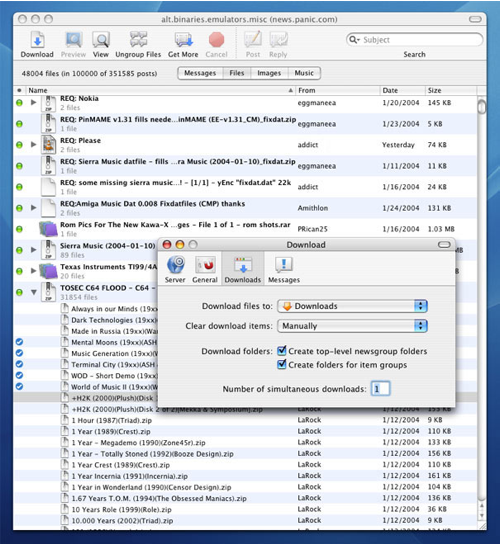Expand the REQ:Amiga Music Dat group
The height and width of the screenshot is (544, 500).
pyautogui.click(x=34, y=207)
